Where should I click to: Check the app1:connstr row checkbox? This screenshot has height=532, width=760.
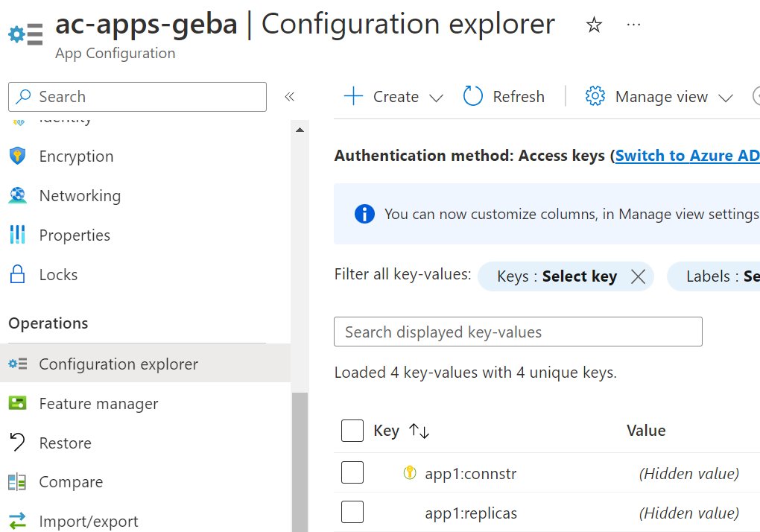[352, 472]
